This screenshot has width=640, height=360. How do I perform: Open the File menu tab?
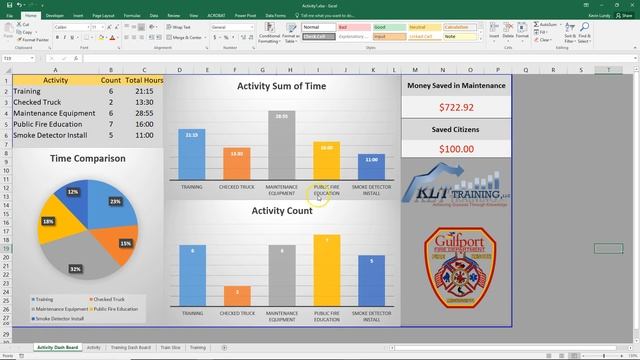tap(9, 16)
